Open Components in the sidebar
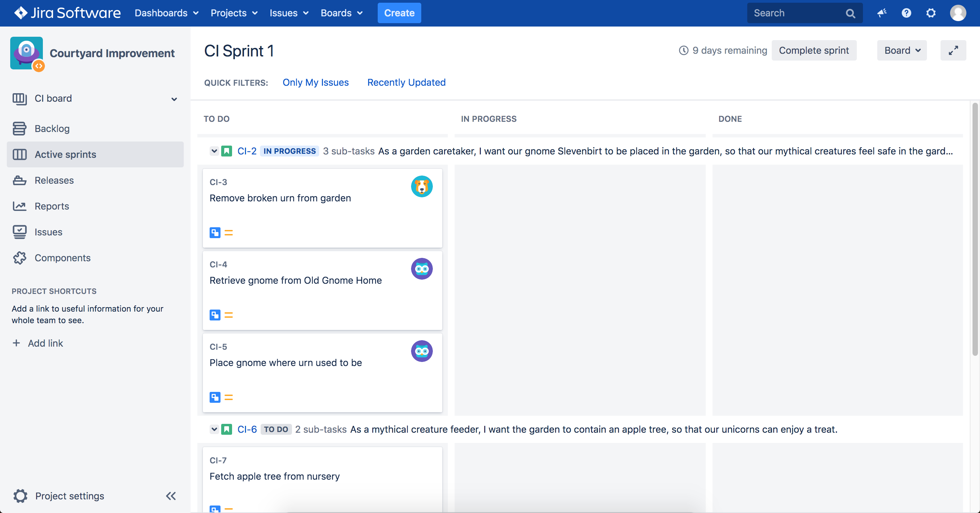This screenshot has width=980, height=513. pyautogui.click(x=95, y=258)
